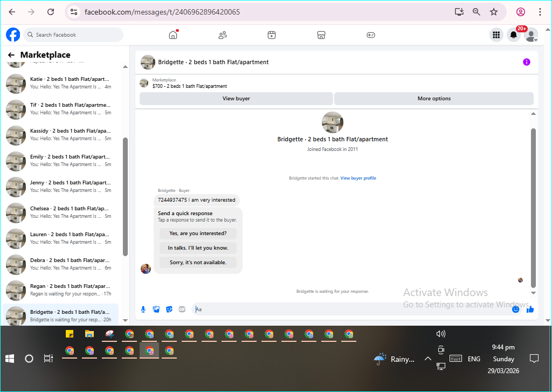Open the Marketplace storefront tab icon
Image resolution: width=552 pixels, height=392 pixels.
coord(321,35)
